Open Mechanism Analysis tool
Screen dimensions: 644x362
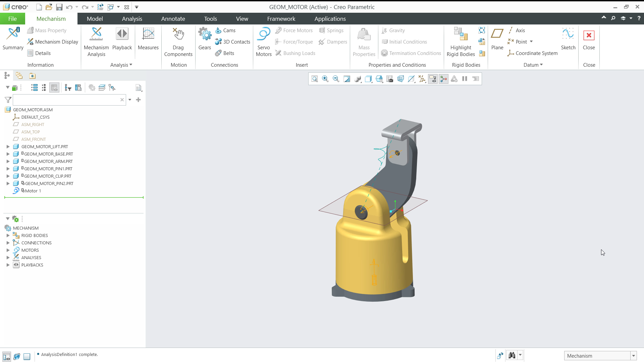(96, 42)
